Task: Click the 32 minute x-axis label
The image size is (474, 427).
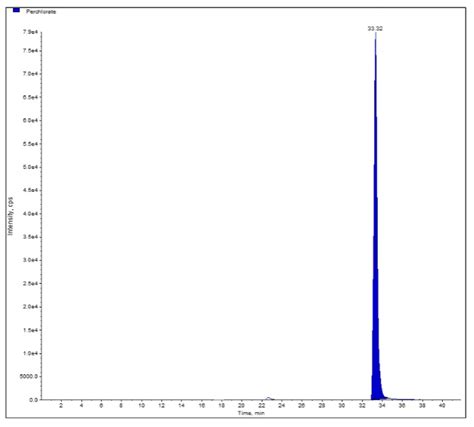Action: click(362, 406)
